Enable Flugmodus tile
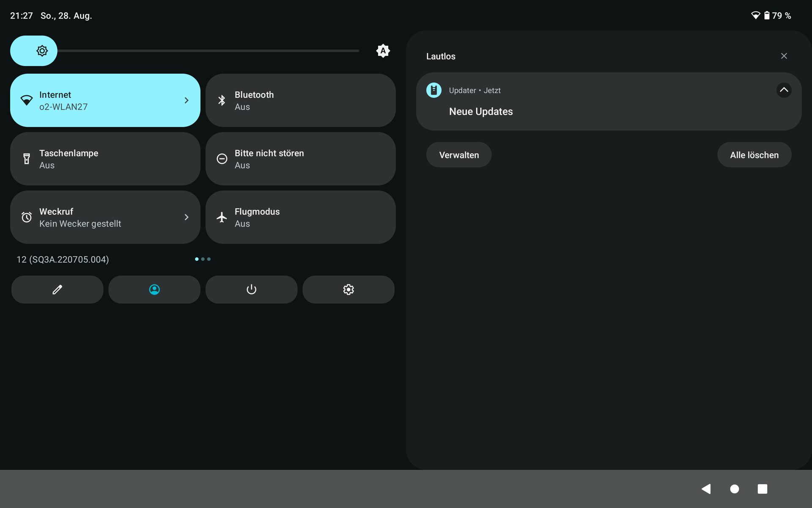This screenshot has height=508, width=812. (300, 217)
